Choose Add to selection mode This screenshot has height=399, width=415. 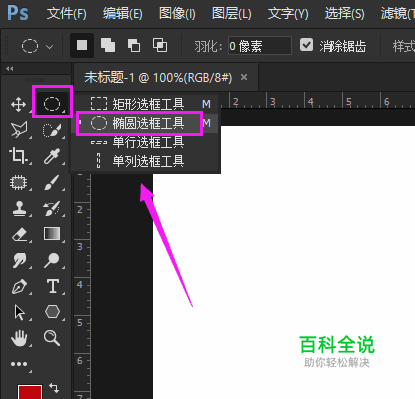108,45
